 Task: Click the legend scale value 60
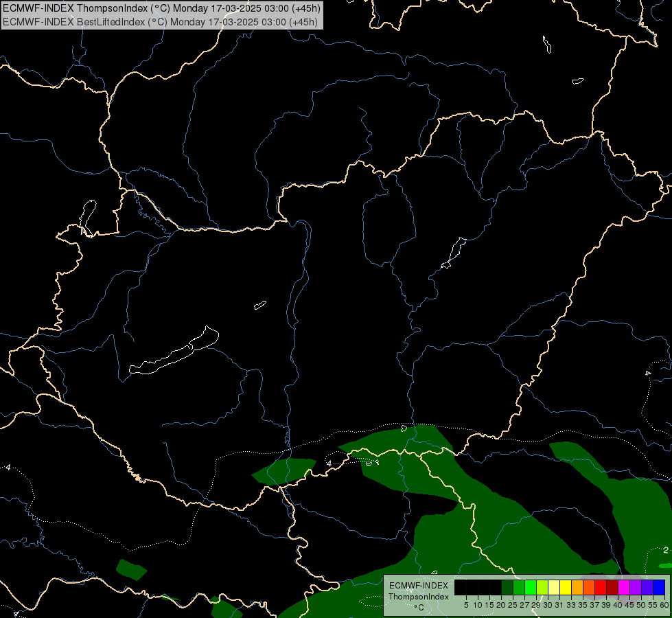(664, 605)
